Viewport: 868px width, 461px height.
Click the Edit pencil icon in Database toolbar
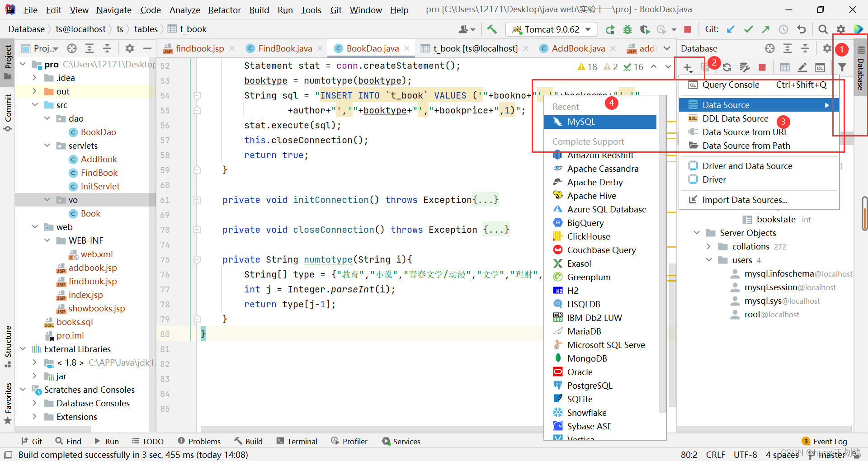[802, 68]
